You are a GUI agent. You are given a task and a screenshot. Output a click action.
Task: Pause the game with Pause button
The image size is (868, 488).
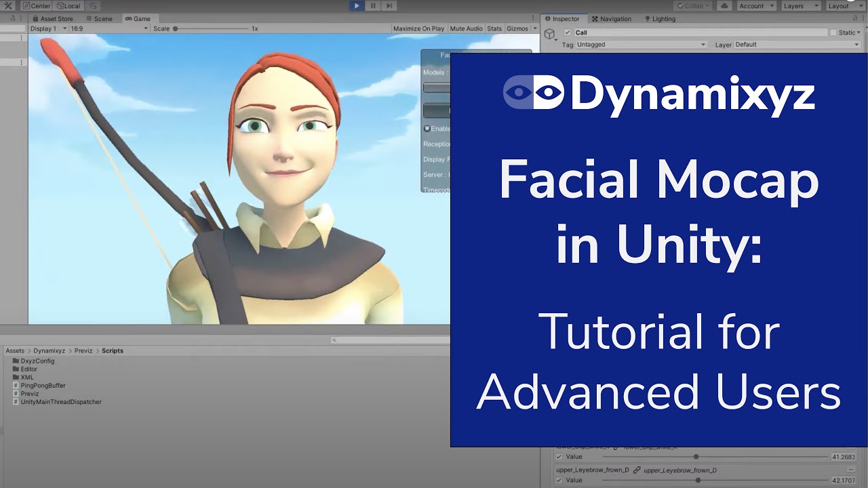[x=373, y=5]
